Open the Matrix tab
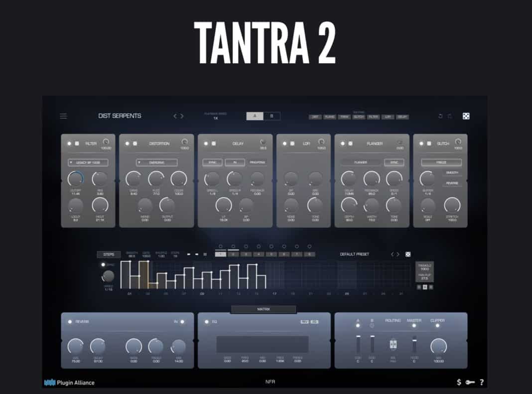This screenshot has width=532, height=394. (264, 309)
